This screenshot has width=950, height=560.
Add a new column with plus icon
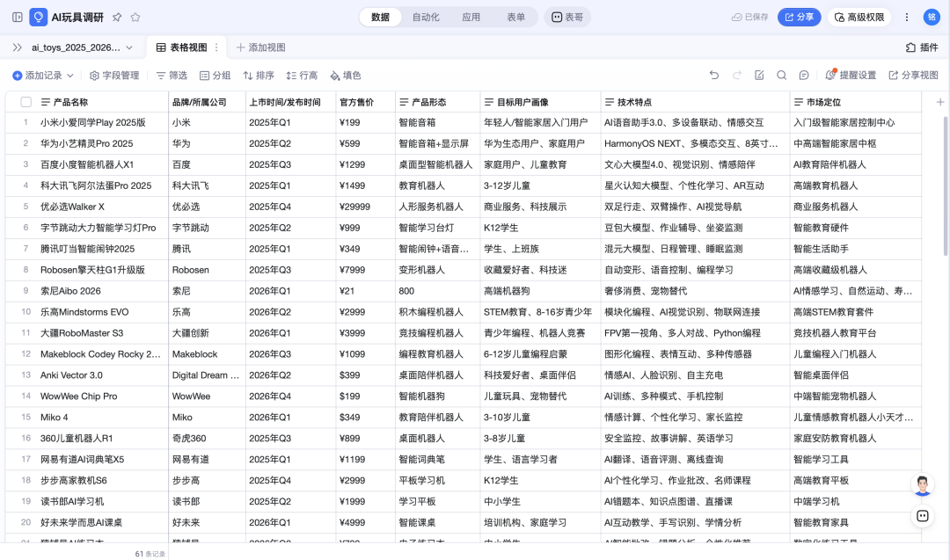coord(939,102)
